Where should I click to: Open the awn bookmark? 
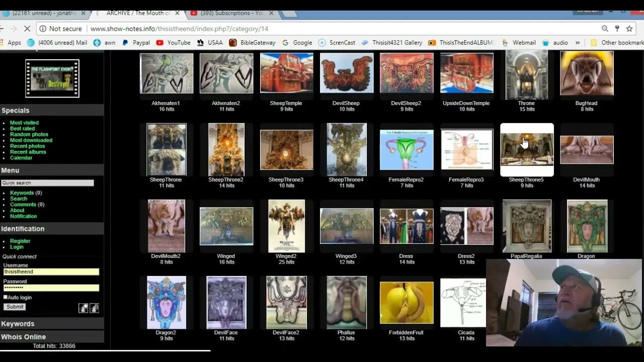click(105, 43)
